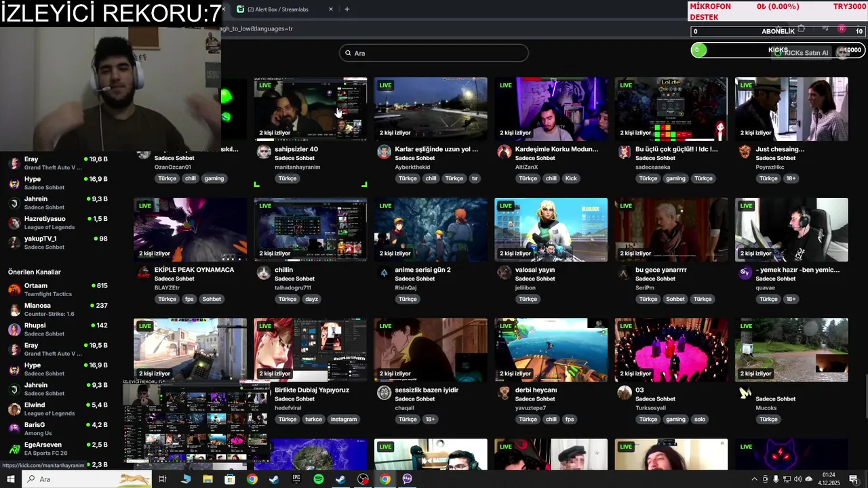
Task: Open manitanhayranim channel avatar
Action: (264, 152)
